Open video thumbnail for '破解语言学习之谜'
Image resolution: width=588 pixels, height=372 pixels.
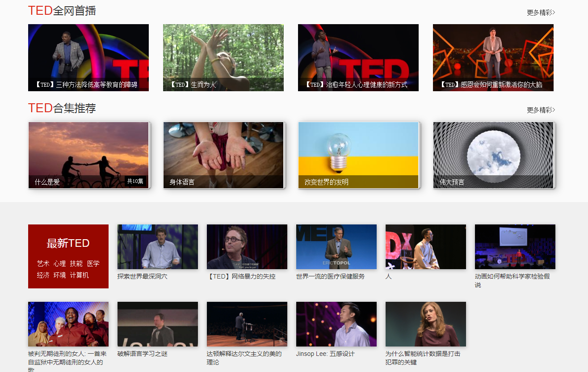tap(158, 324)
